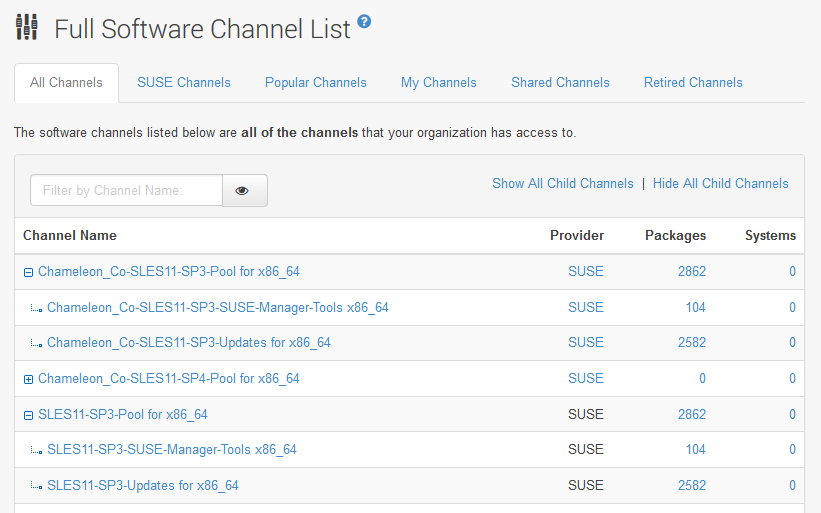
Task: Open SLES11-SP3-Pool for x86_64 channel
Action: 123,415
